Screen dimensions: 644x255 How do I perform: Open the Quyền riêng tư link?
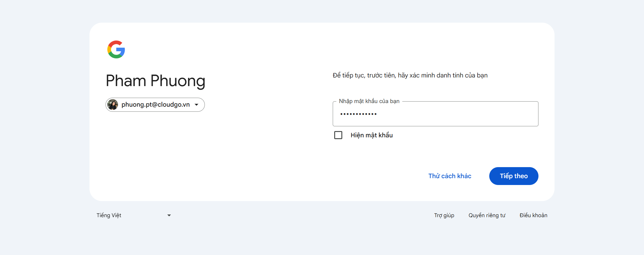pyautogui.click(x=487, y=215)
